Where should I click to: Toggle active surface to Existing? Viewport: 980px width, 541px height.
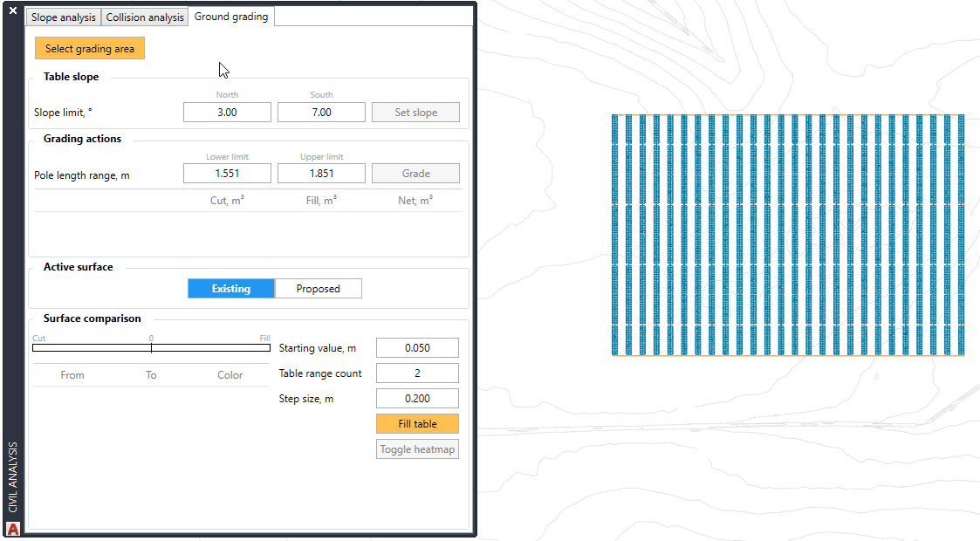pyautogui.click(x=231, y=289)
